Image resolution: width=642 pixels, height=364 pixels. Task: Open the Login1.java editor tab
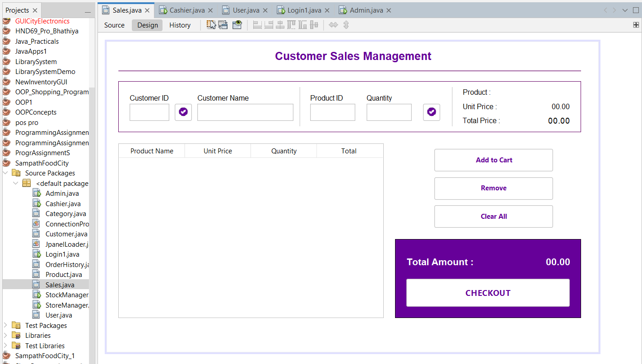tap(305, 10)
